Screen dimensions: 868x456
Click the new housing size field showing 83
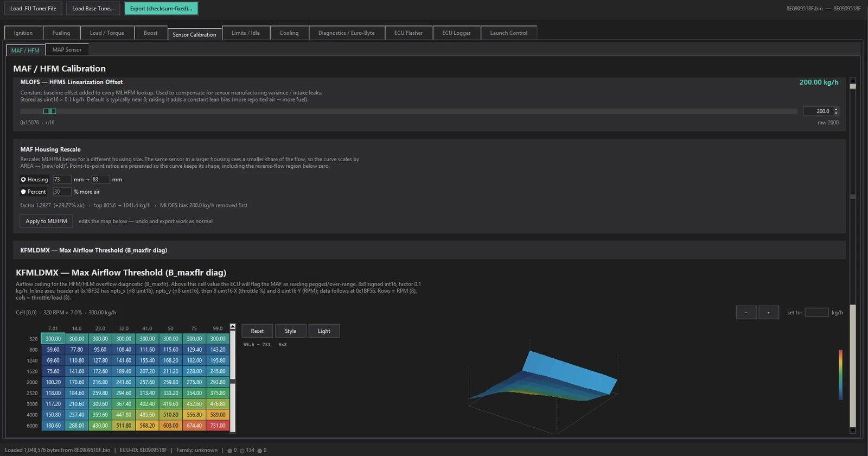click(x=100, y=180)
